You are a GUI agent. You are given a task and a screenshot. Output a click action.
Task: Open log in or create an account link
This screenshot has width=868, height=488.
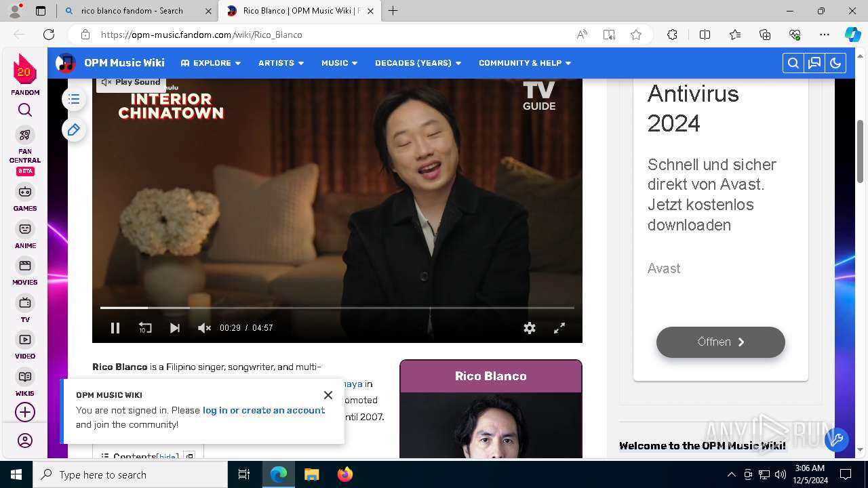pos(264,410)
